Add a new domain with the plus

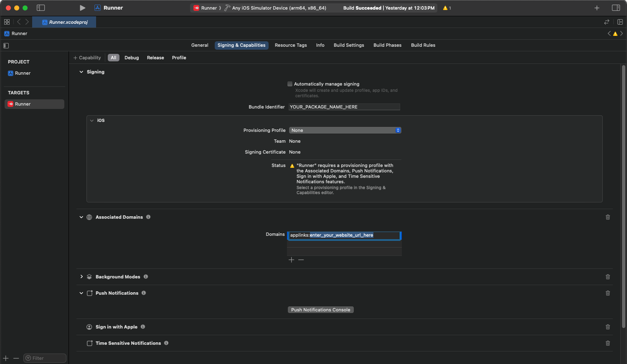(292, 260)
